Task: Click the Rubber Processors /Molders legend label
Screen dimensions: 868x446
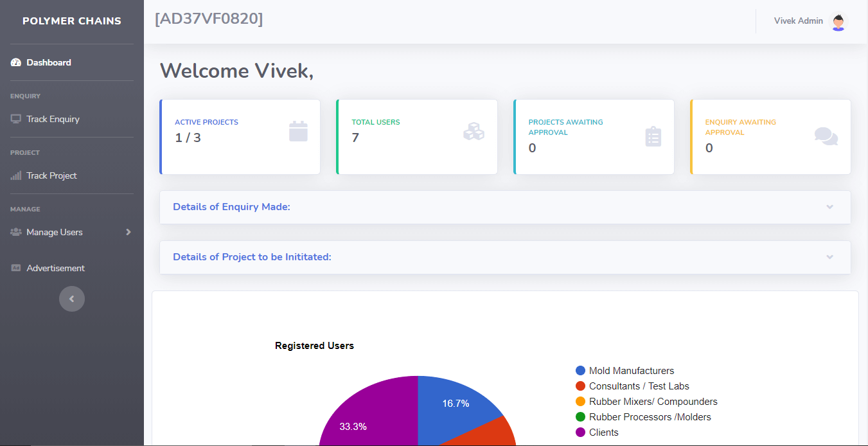Action: [x=650, y=417]
